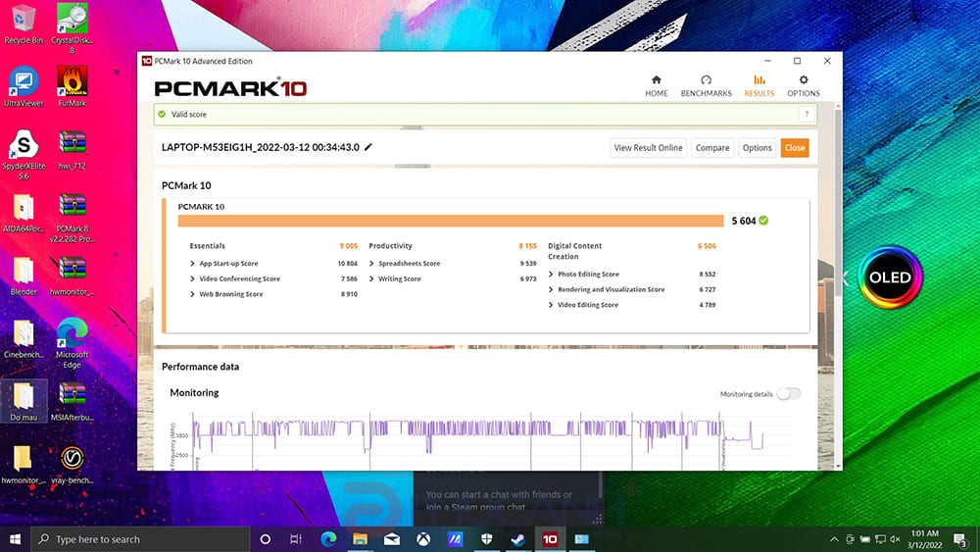Click the muted volume tray icon

[895, 539]
